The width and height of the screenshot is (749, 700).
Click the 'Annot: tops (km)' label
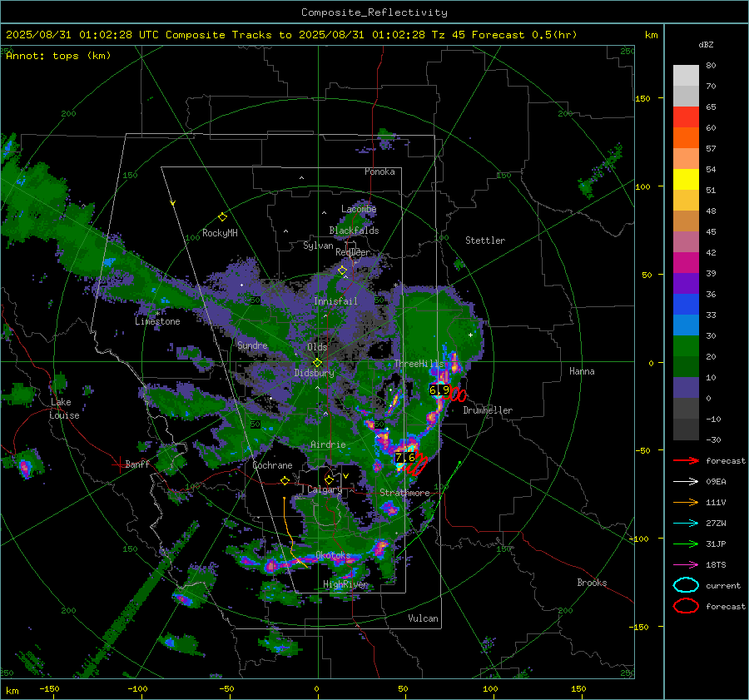[x=59, y=56]
